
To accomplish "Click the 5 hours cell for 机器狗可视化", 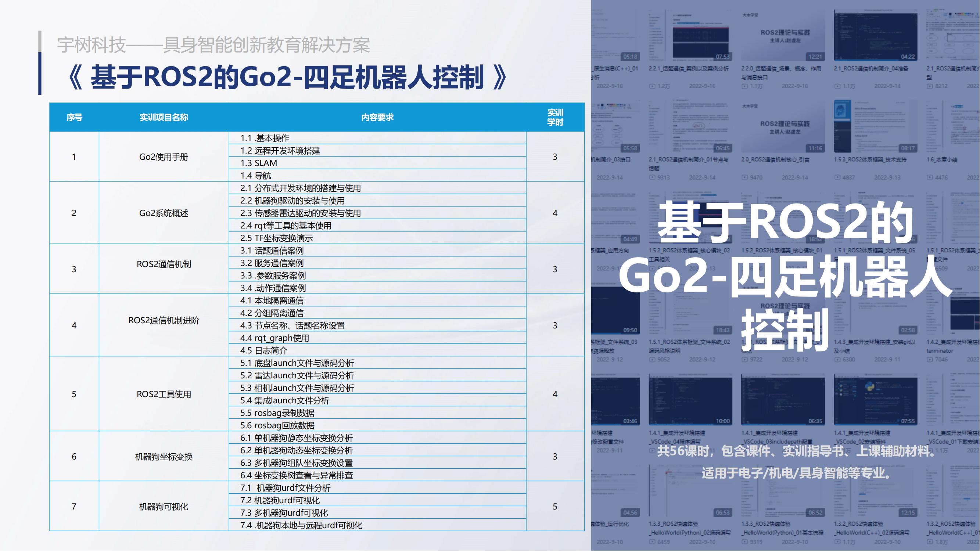I will point(555,506).
